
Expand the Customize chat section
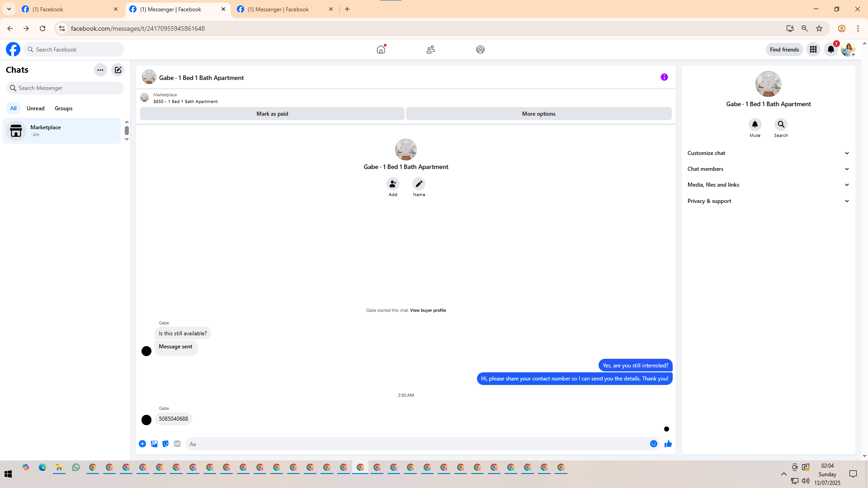tap(768, 153)
